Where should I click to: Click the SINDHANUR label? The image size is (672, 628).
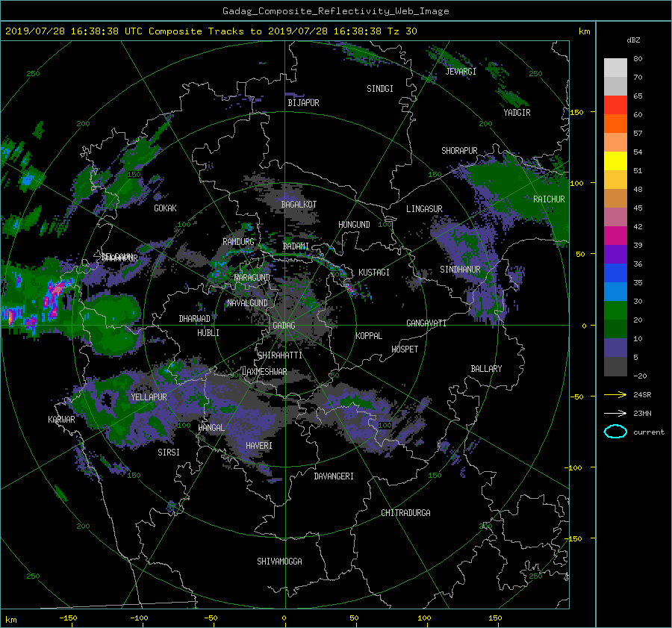(x=460, y=270)
